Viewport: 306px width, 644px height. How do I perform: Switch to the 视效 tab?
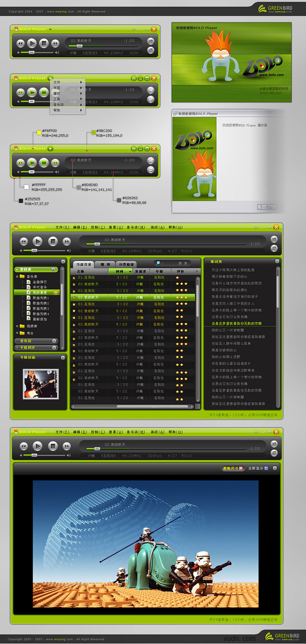[106, 264]
